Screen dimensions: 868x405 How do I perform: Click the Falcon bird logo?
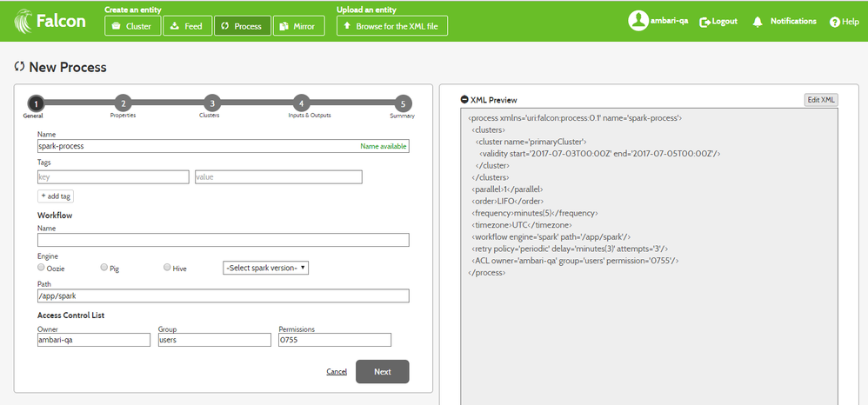tap(23, 21)
